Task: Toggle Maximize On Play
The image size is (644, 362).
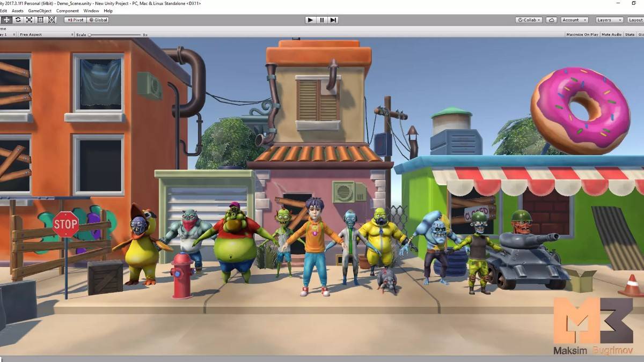Action: (582, 34)
